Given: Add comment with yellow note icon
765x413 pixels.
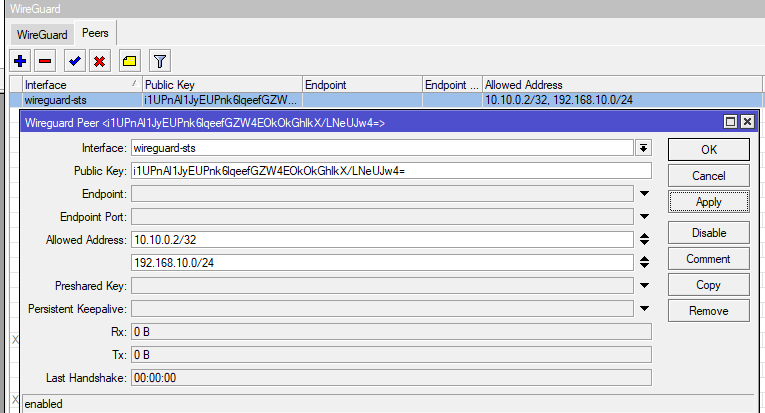Looking at the screenshot, I should (x=130, y=61).
